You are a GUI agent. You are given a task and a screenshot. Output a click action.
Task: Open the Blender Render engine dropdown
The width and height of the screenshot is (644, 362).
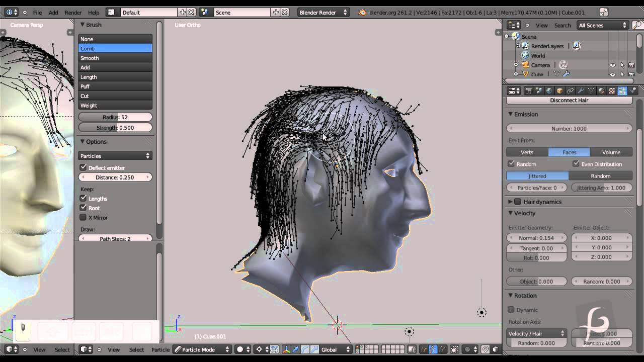(323, 13)
